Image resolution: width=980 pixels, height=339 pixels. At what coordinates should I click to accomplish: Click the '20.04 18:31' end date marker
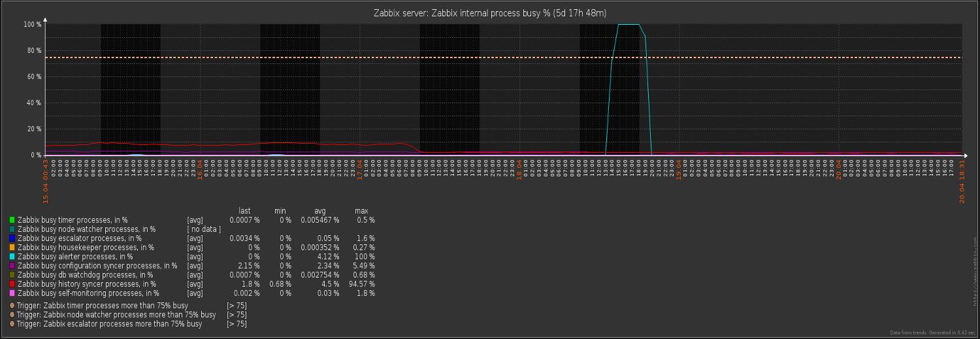962,181
